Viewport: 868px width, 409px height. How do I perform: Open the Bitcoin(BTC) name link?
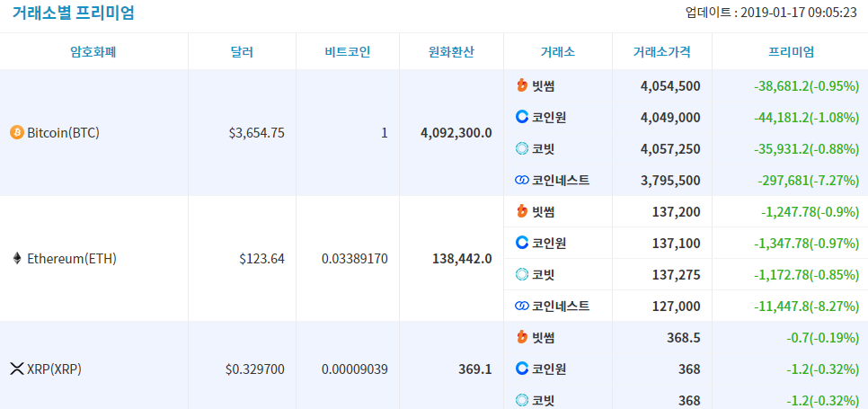(63, 133)
